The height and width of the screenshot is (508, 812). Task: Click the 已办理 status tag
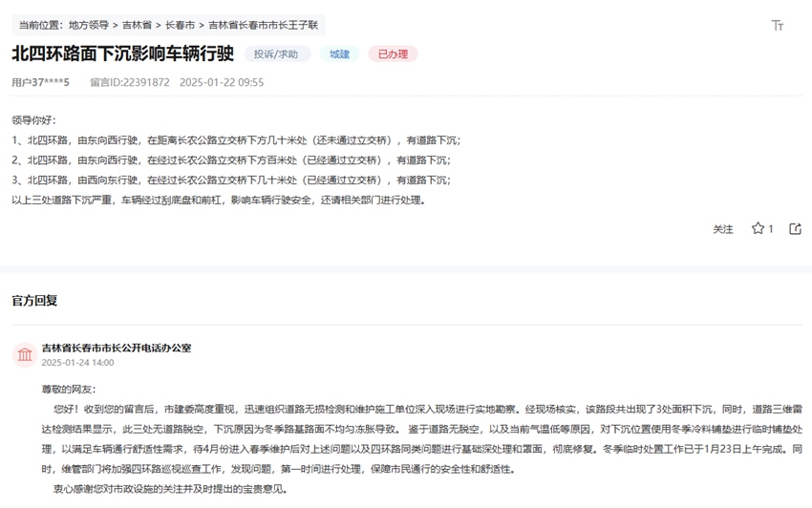pos(393,54)
